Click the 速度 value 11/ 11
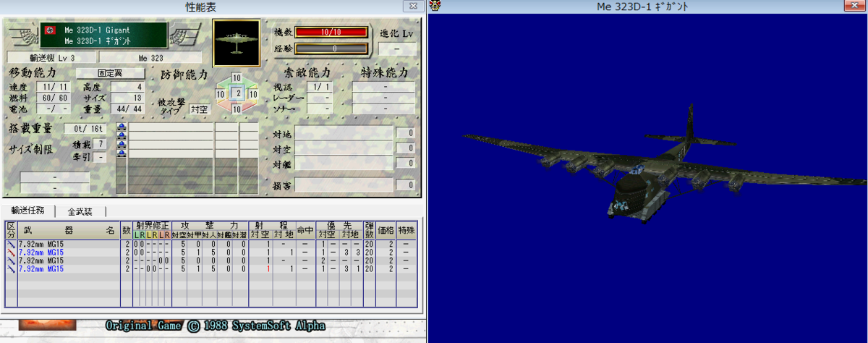Screen dimensions: 868x343 [x=55, y=86]
